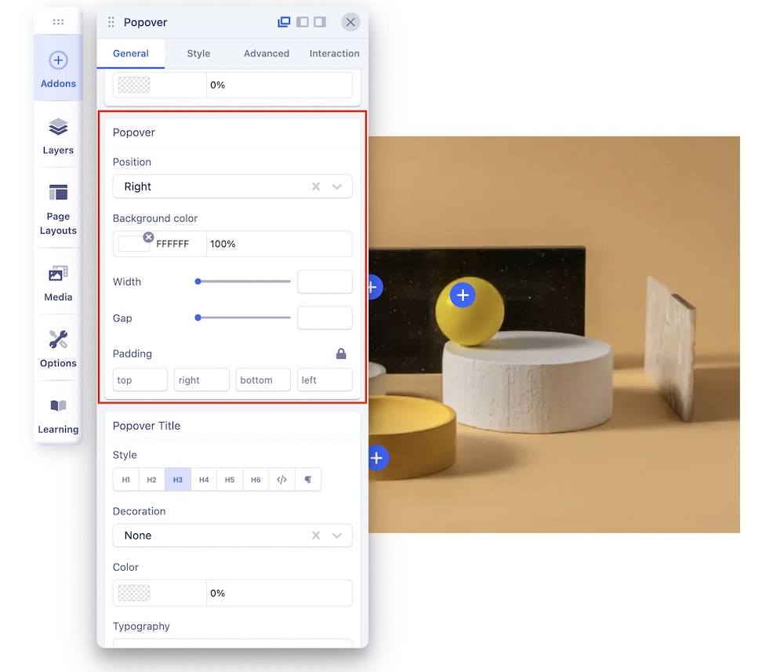Clear the Position selection 'Right'
Viewport: 784px width, 672px height.
(316, 187)
